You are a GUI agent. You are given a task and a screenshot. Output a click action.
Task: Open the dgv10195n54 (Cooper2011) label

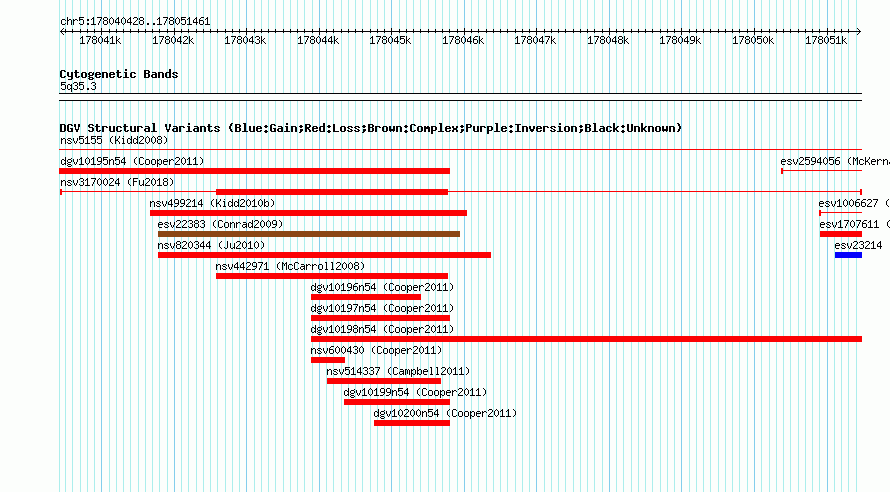point(132,161)
